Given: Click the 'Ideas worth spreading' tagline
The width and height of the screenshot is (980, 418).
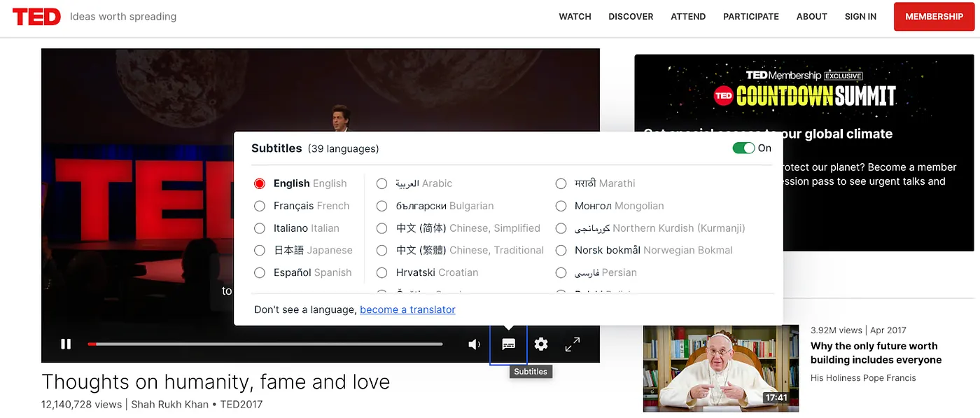Looking at the screenshot, I should [123, 17].
